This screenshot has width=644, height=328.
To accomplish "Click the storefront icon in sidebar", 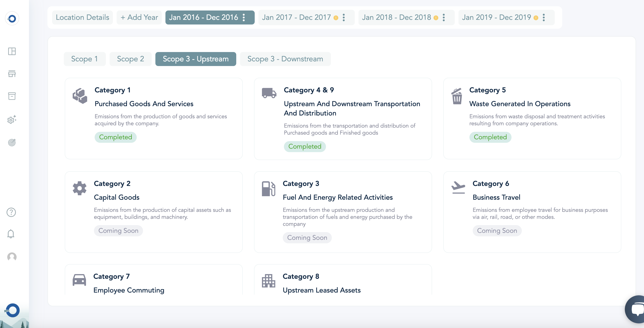I will 12,74.
